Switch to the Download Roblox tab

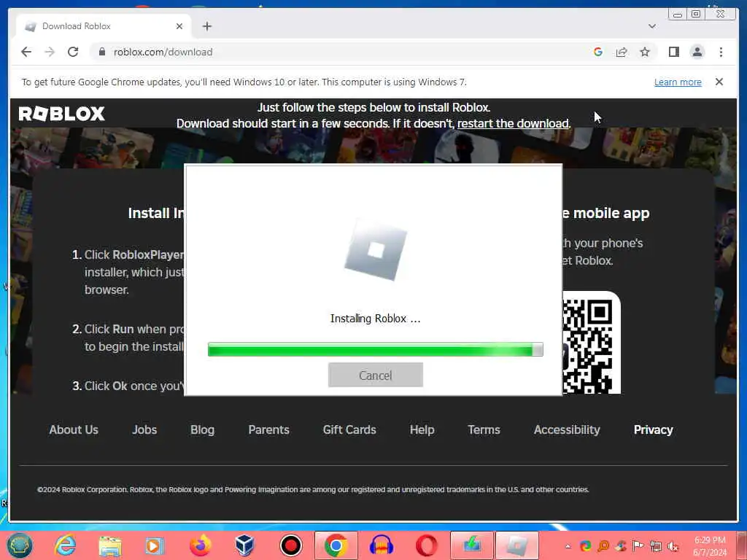pyautogui.click(x=104, y=26)
